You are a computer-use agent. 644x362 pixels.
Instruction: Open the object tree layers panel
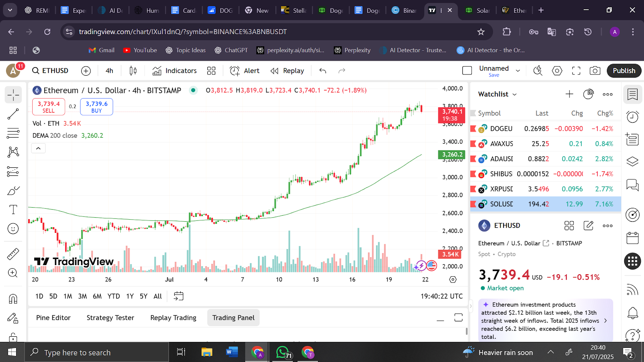click(633, 161)
